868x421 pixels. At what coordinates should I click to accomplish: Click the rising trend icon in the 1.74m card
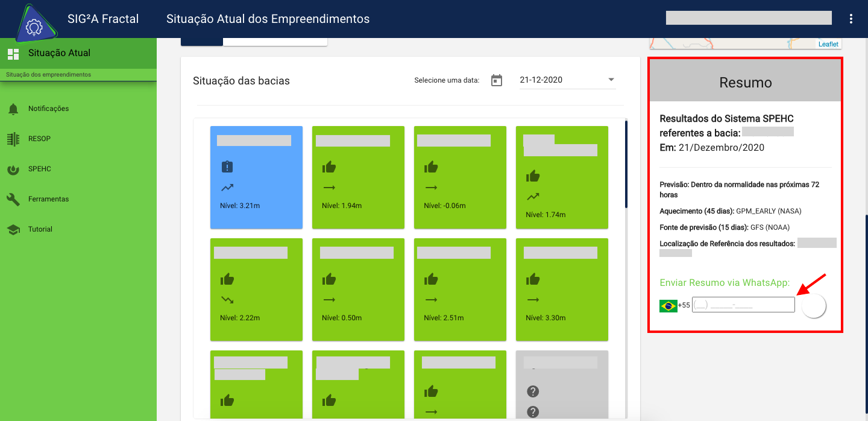click(533, 197)
